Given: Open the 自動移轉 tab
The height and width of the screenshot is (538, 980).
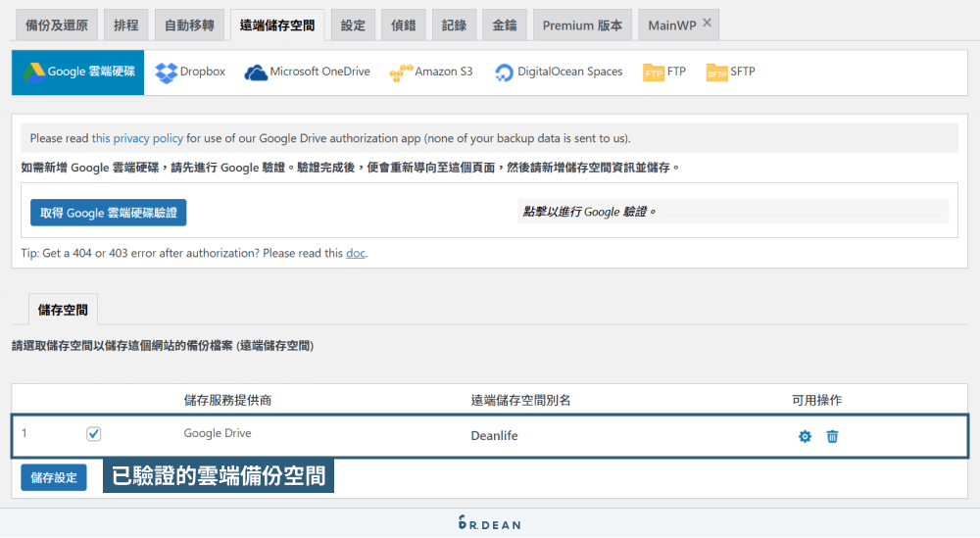Looking at the screenshot, I should click(189, 25).
